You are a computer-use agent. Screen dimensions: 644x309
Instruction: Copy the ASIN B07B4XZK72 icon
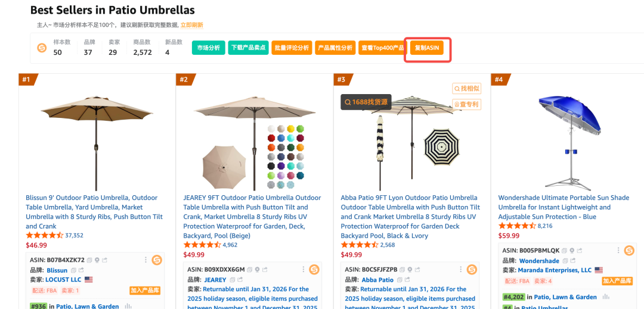(89, 260)
